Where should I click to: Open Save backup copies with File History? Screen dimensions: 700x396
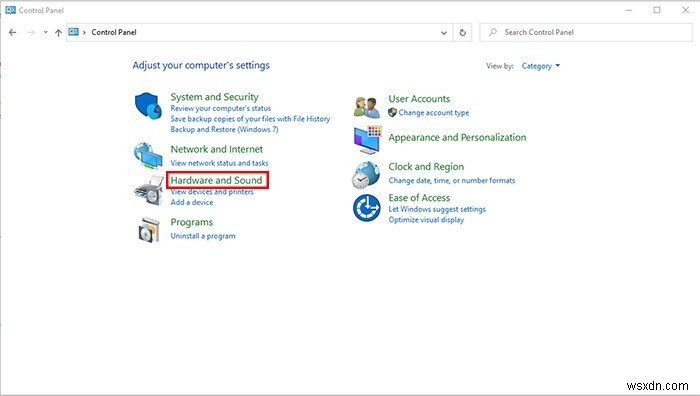pos(250,119)
